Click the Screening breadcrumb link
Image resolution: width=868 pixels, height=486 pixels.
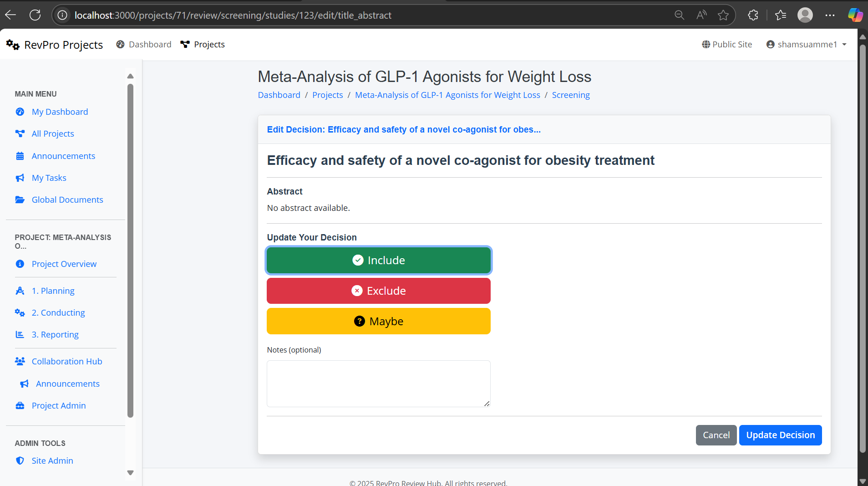pos(570,95)
